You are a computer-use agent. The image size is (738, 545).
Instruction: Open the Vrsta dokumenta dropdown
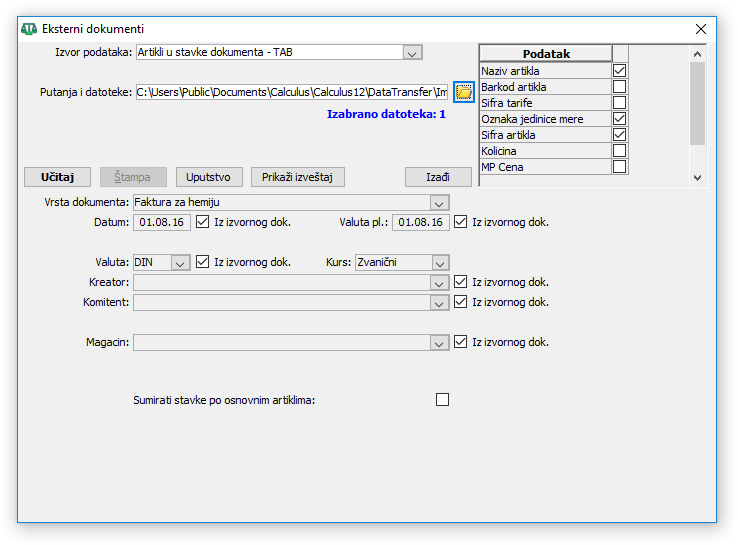click(439, 203)
